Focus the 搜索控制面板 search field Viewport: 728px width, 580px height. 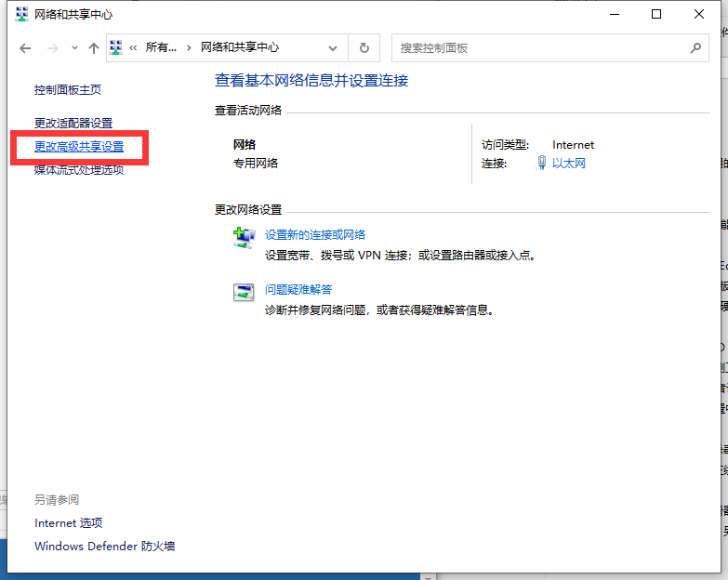tap(539, 47)
